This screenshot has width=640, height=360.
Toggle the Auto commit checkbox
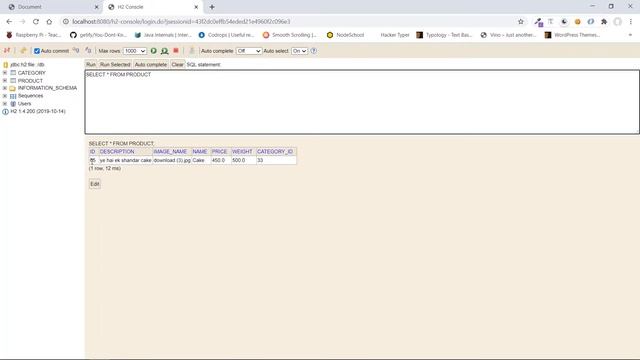point(37,51)
